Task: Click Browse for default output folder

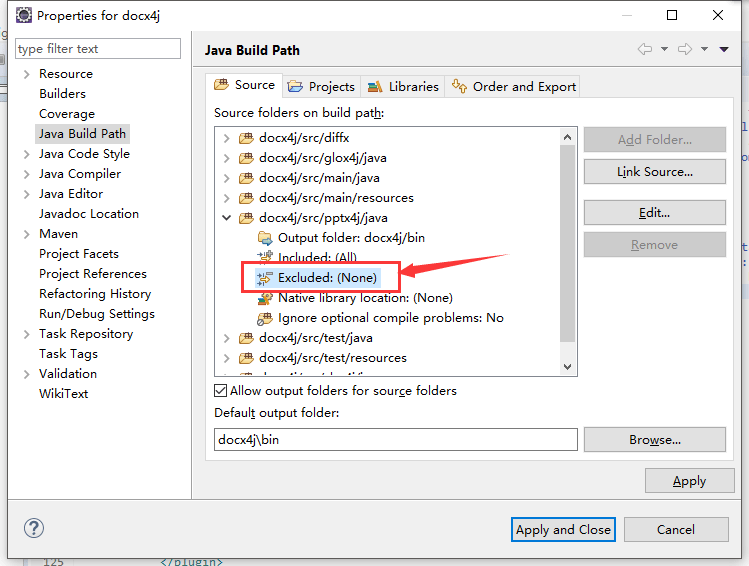Action: [654, 439]
